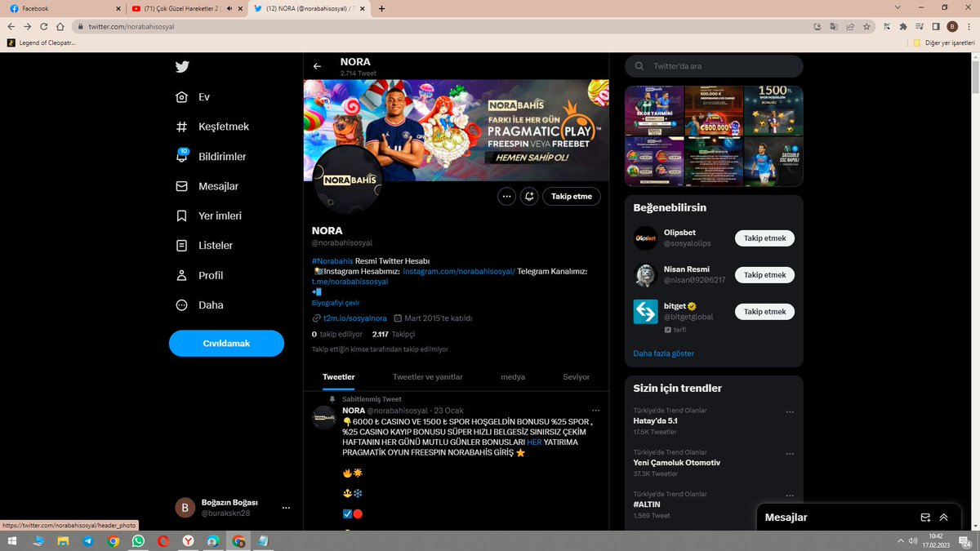
Task: Open the 2.117 Takipçi followers list
Action: (x=394, y=335)
